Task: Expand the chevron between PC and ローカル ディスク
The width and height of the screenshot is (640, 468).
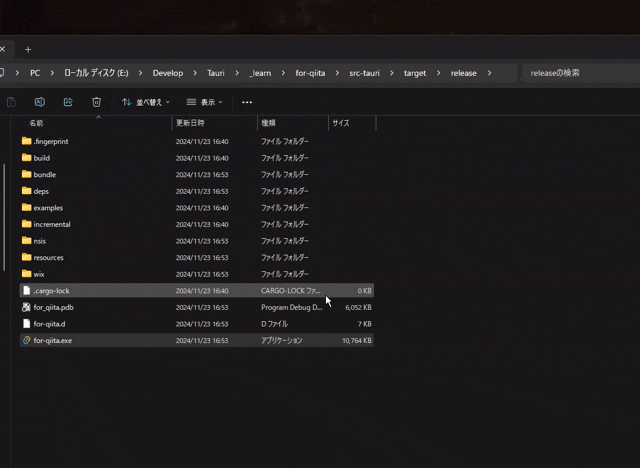Action: click(x=52, y=73)
